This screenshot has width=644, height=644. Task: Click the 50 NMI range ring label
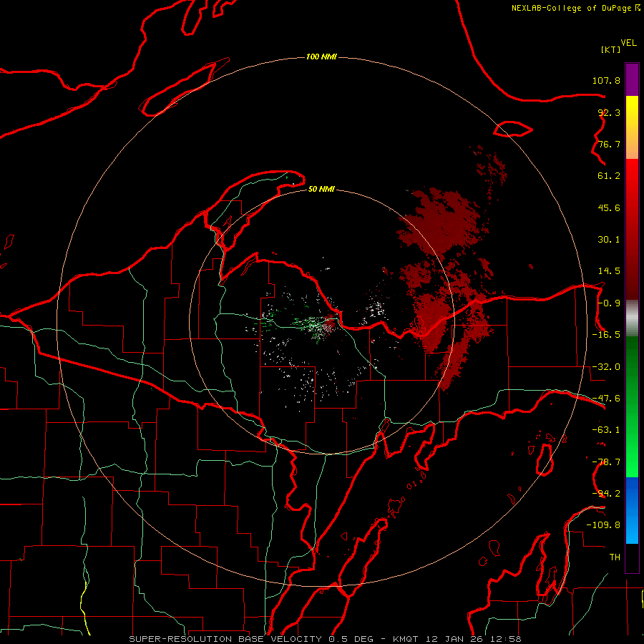coord(321,189)
